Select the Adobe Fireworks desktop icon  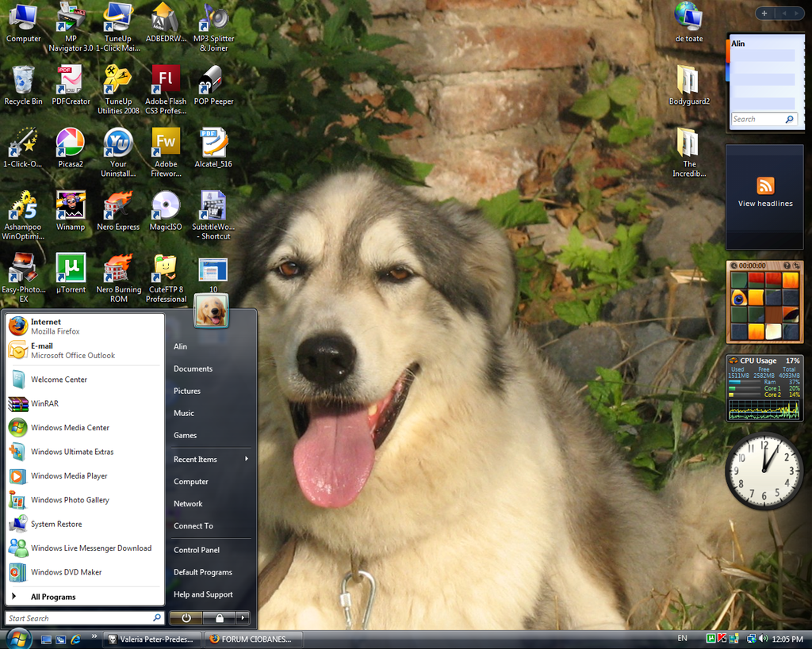pos(166,153)
